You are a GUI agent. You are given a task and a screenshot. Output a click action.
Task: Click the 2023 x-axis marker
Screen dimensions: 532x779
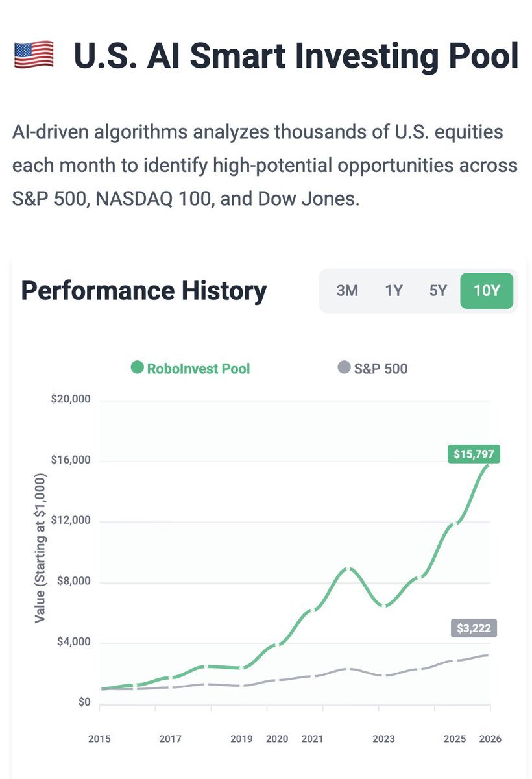coord(383,739)
